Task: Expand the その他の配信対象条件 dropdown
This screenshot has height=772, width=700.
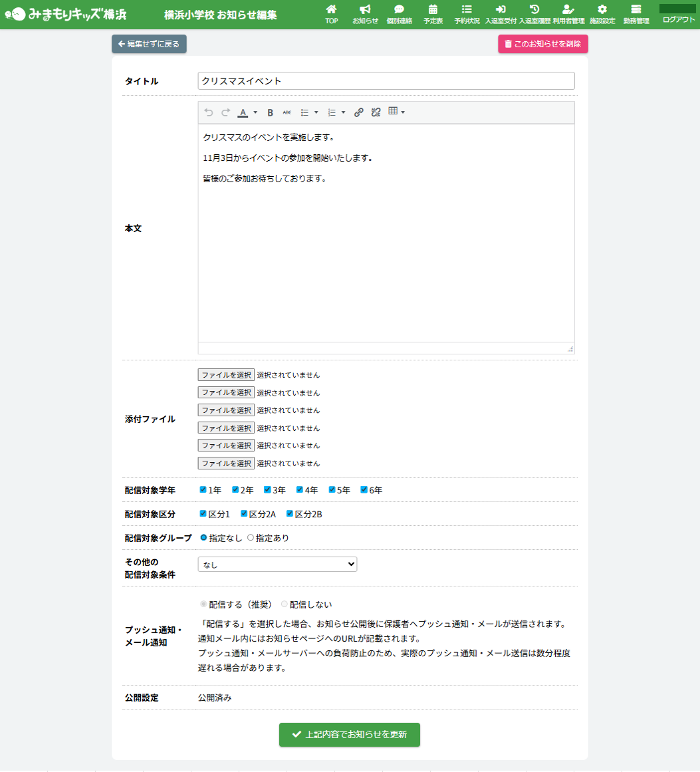Action: 277,565
